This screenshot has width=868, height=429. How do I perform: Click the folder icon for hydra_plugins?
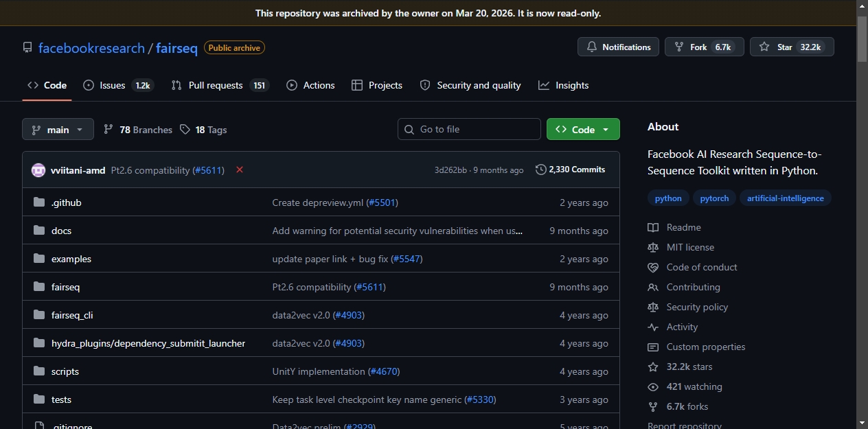[x=38, y=343]
